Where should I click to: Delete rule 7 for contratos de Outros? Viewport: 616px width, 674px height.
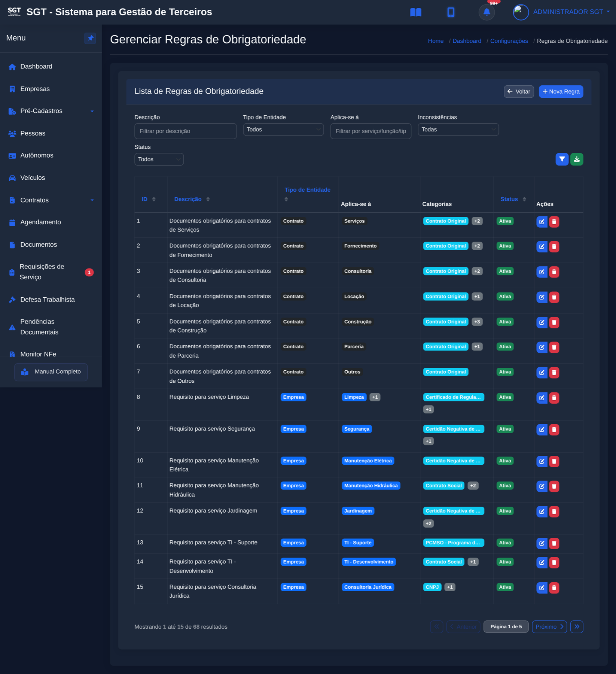click(554, 373)
